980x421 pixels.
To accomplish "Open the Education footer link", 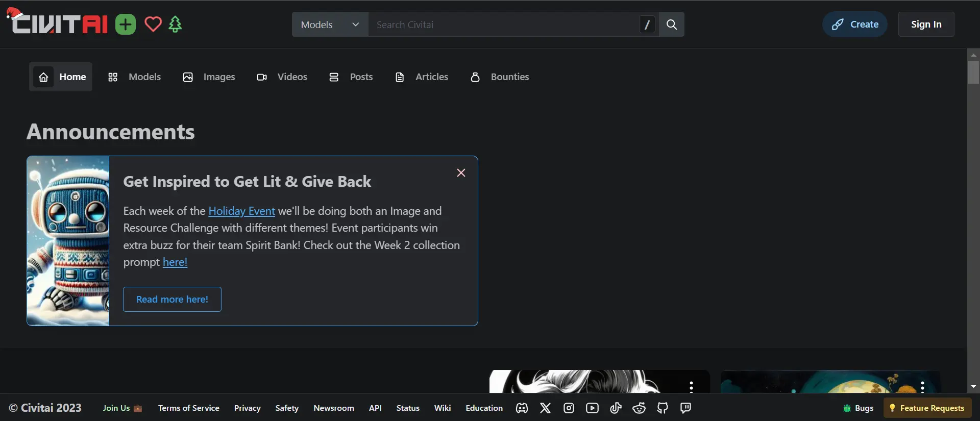I will 484,408.
